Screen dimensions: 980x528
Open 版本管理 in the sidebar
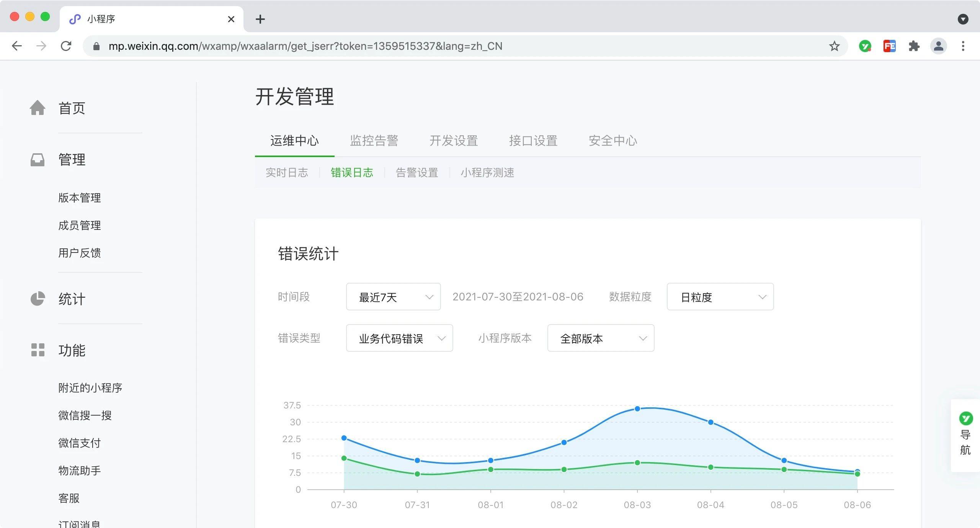79,198
